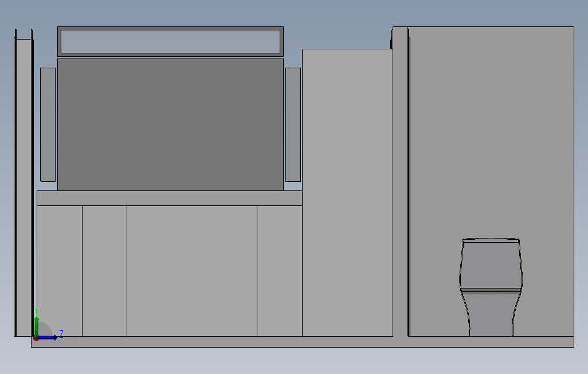Click the blue Z axis label
The height and width of the screenshot is (374, 588).
(61, 334)
